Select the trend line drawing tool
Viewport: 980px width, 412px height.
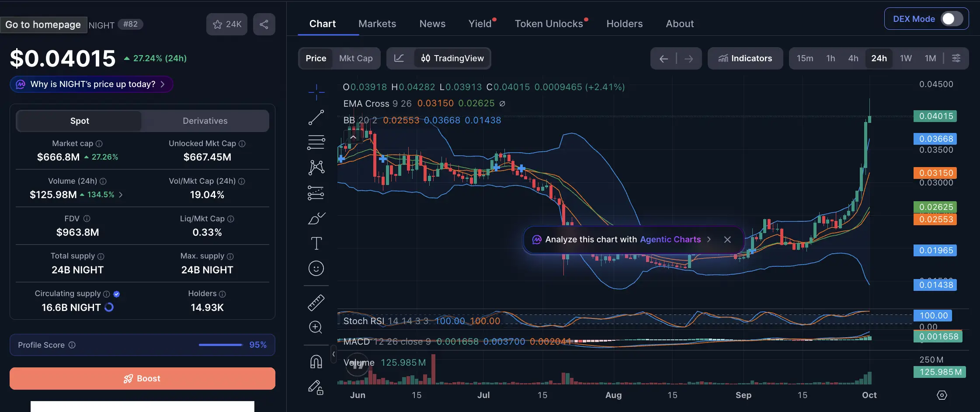point(316,117)
